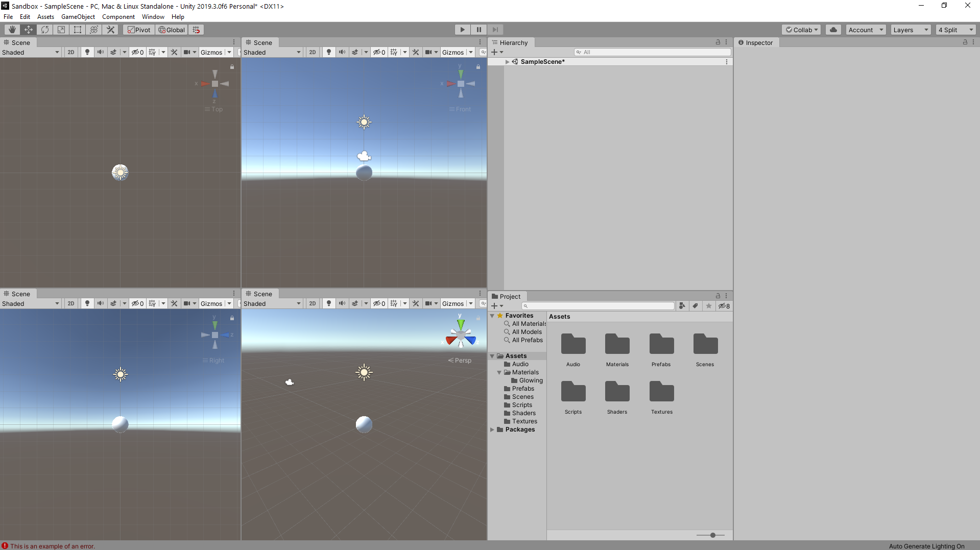Screen dimensions: 980x550
Task: Adjust the Project icon size slider
Action: pyautogui.click(x=712, y=535)
